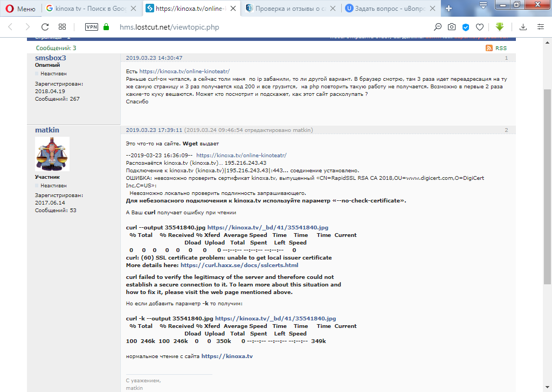552x392 pixels.
Task: Open the search magnifier in address bar
Action: [x=438, y=27]
